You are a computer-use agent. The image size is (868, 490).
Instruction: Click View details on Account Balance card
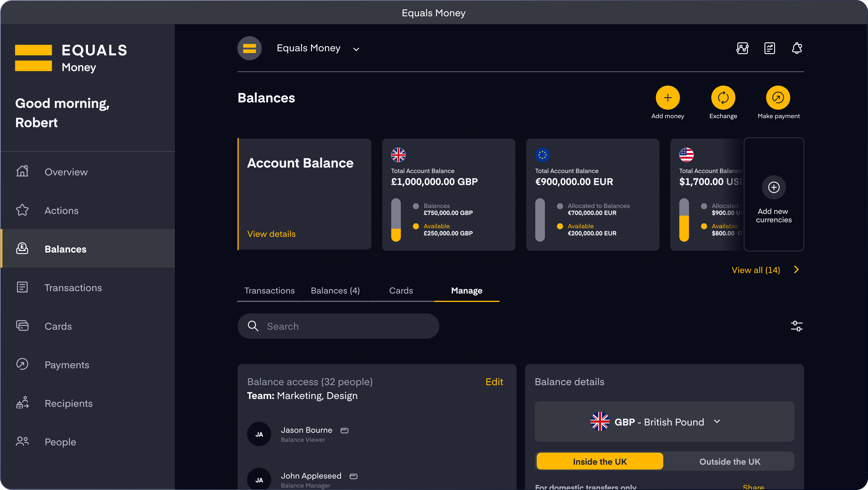point(271,234)
